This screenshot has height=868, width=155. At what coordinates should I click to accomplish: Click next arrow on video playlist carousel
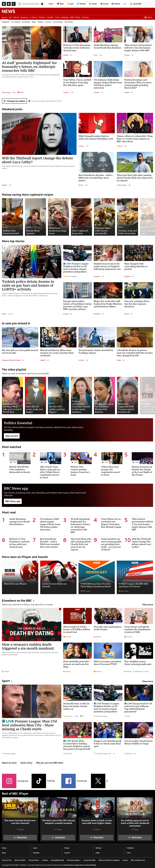point(150,396)
